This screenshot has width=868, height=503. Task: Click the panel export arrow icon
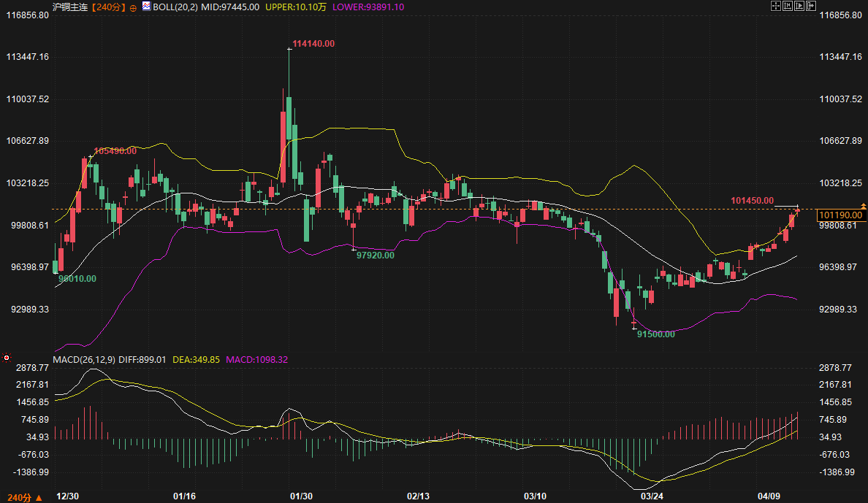(812, 6)
